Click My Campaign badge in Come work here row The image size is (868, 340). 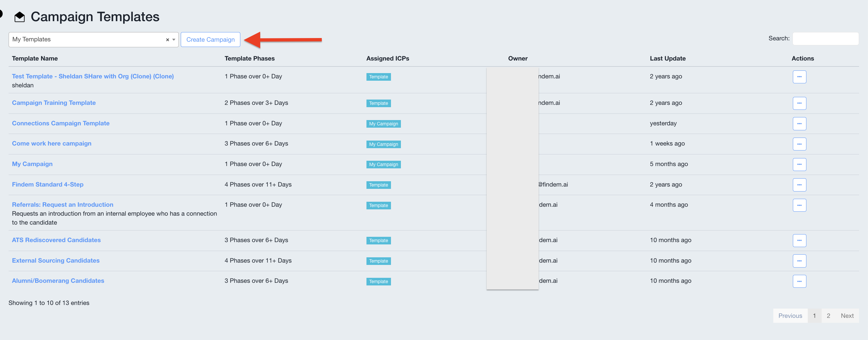(x=383, y=145)
